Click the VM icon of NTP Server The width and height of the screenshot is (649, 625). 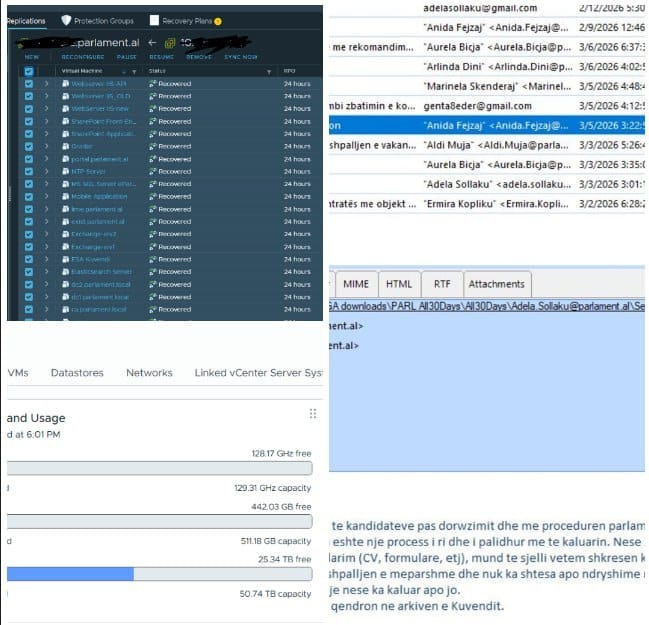pyautogui.click(x=66, y=171)
